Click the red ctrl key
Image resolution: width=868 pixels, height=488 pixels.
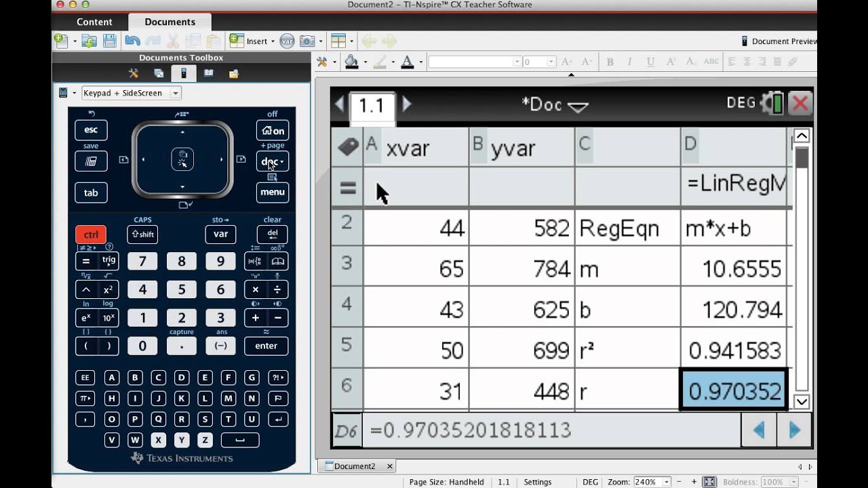pos(91,235)
